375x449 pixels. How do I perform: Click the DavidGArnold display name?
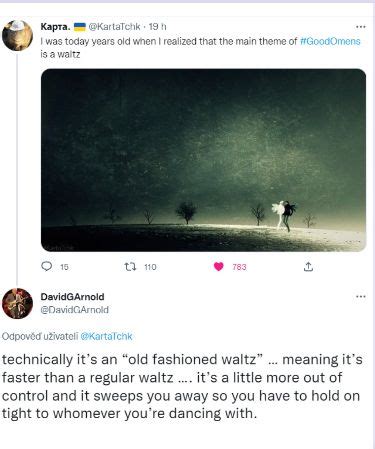72,297
